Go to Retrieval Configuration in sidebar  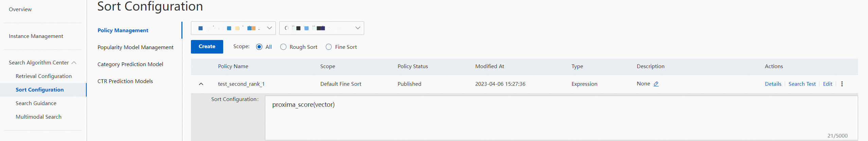point(43,76)
